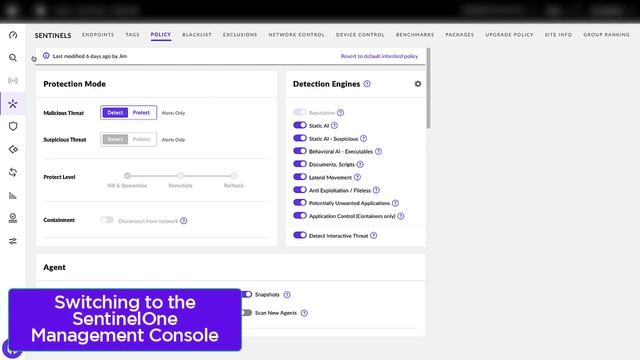Open Detection Engines gear settings
640x360 pixels.
pyautogui.click(x=418, y=84)
